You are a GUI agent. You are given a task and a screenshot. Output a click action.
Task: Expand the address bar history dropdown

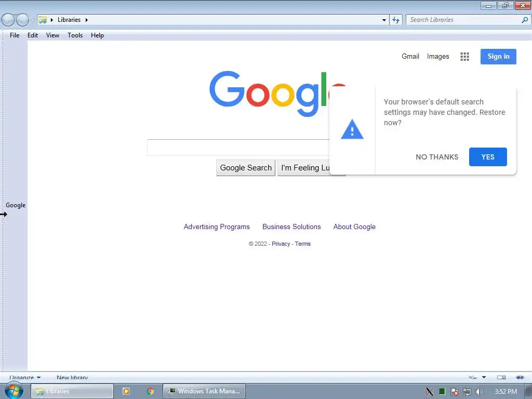tap(384, 20)
